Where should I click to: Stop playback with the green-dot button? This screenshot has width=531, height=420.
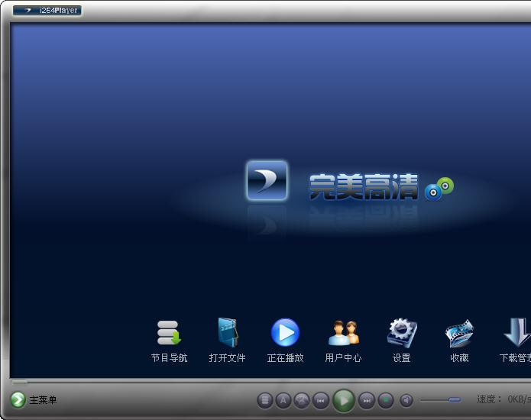386,401
